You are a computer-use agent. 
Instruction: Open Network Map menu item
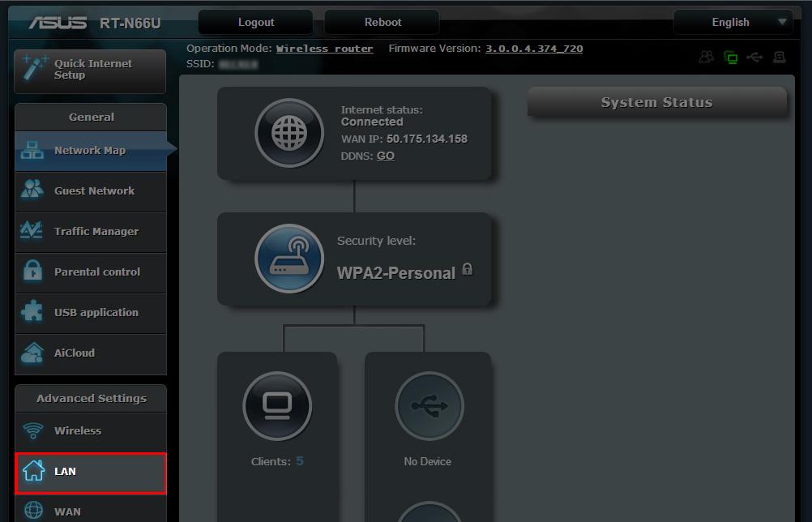tap(91, 151)
